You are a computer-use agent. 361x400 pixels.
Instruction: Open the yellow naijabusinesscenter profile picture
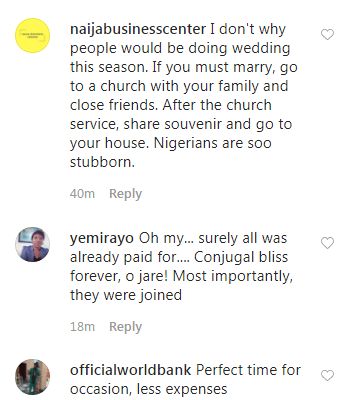pos(33,35)
